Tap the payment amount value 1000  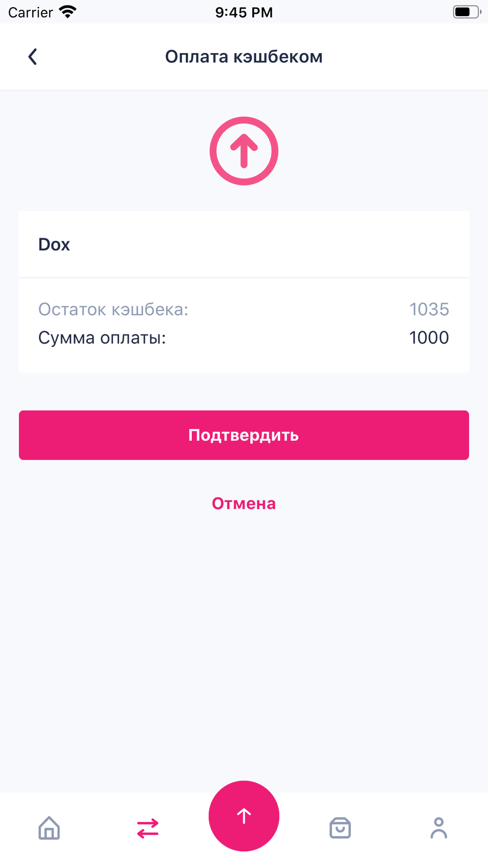click(x=429, y=337)
